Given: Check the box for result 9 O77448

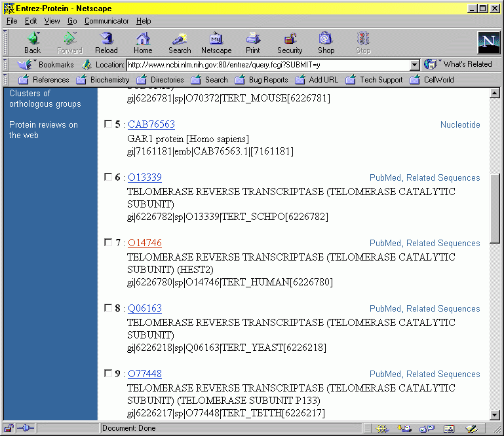Looking at the screenshot, I should click(108, 373).
